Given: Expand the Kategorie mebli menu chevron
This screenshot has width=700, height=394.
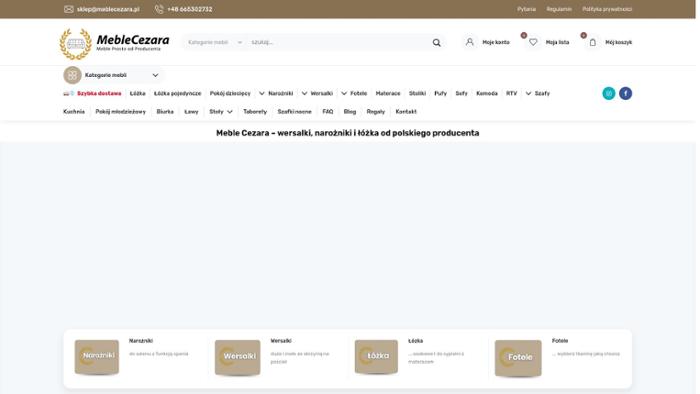Looking at the screenshot, I should tap(155, 75).
